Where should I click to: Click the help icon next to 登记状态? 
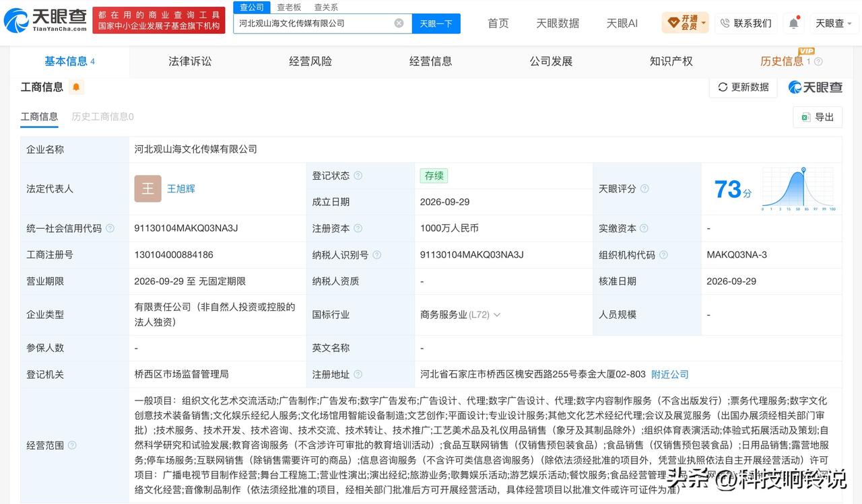358,176
